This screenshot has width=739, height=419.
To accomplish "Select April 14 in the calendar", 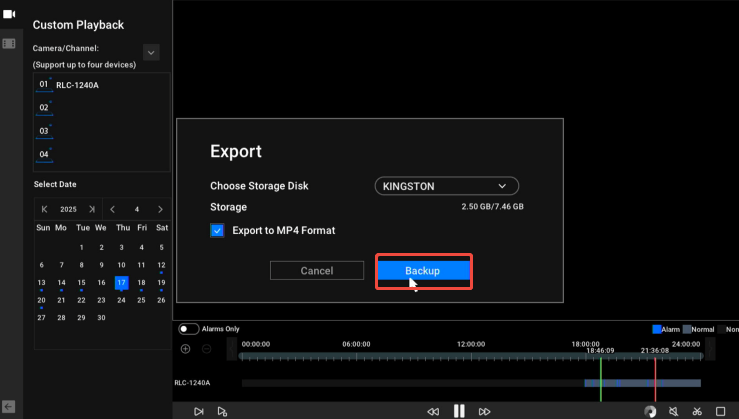I will [x=61, y=282].
